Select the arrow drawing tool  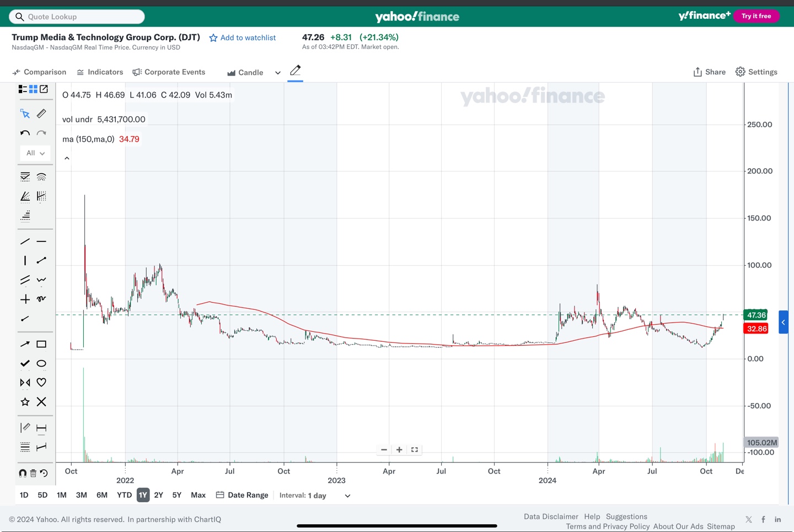pos(25,344)
